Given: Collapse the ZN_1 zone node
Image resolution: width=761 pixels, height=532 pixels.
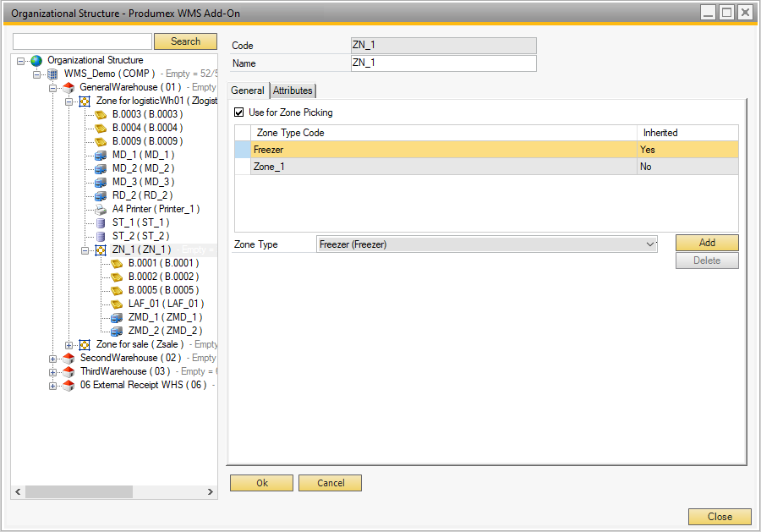Looking at the screenshot, I should point(85,250).
